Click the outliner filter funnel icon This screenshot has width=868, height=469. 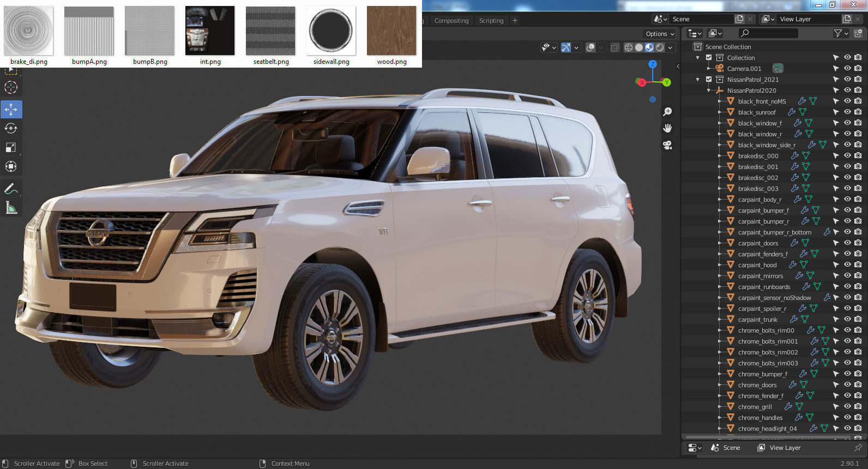click(x=838, y=33)
